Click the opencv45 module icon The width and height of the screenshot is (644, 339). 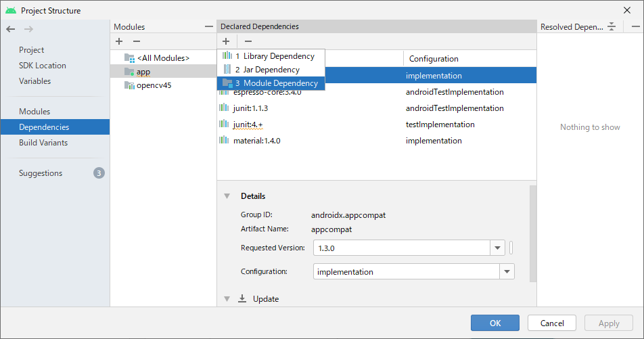coord(129,85)
